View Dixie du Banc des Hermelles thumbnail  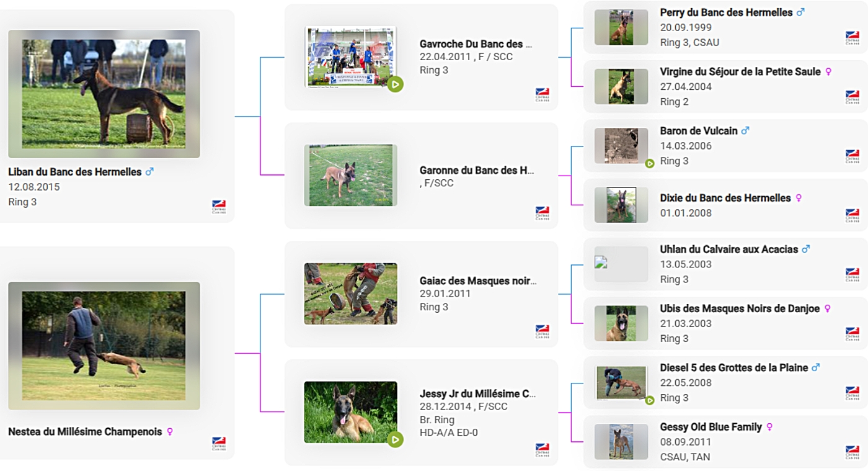coord(621,205)
